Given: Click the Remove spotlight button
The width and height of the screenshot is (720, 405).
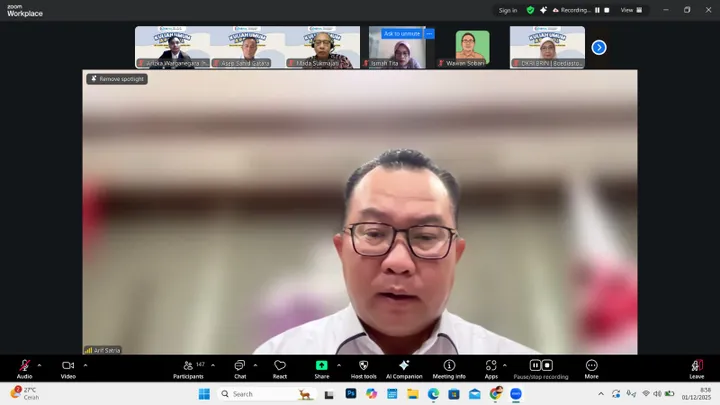Looking at the screenshot, I should (x=117, y=79).
